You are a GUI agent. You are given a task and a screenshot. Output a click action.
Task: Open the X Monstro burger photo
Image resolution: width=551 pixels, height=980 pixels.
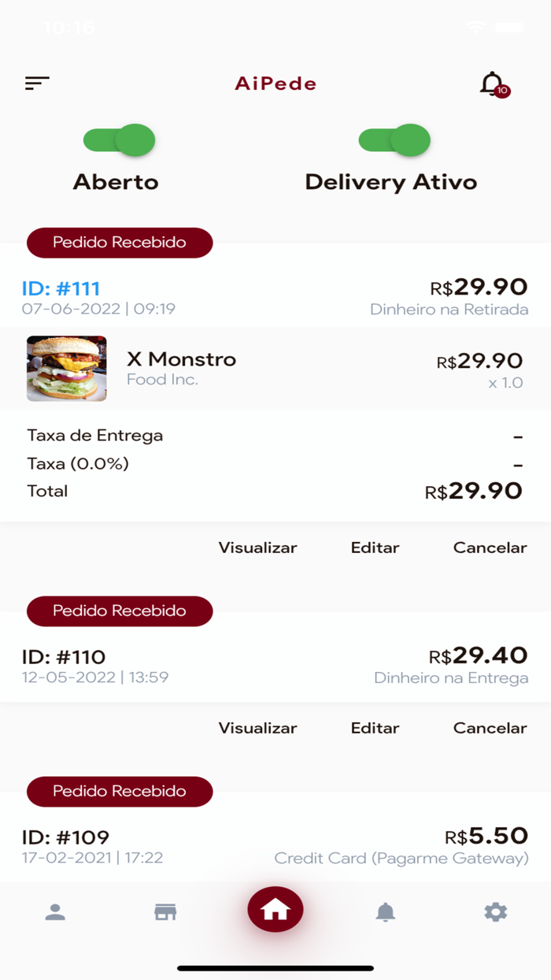pos(66,368)
